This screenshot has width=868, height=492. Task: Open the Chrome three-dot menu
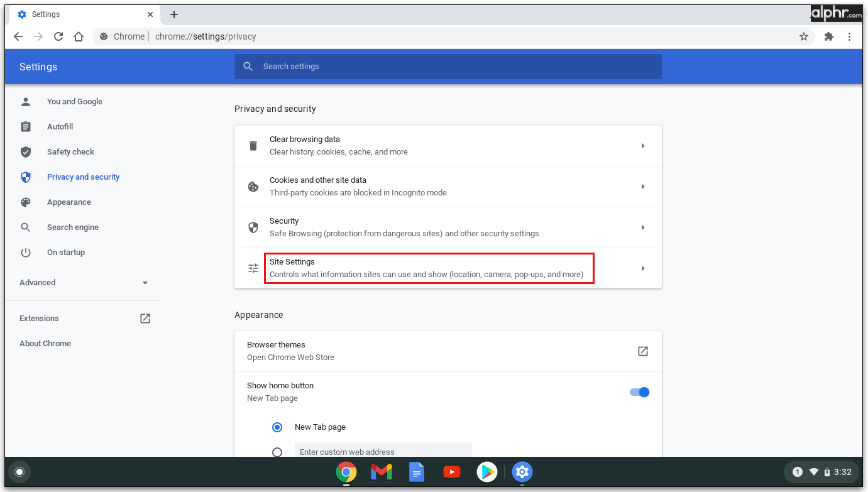[849, 36]
